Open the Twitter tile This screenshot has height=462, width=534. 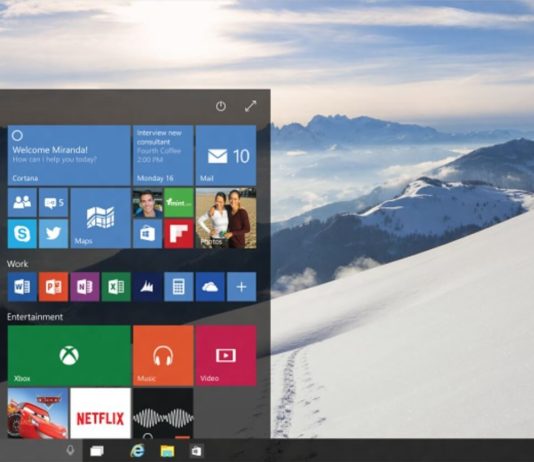pos(53,234)
